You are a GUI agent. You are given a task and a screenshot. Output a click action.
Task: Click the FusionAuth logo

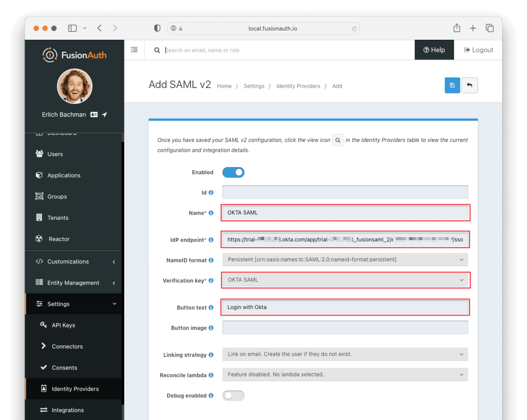pyautogui.click(x=74, y=55)
